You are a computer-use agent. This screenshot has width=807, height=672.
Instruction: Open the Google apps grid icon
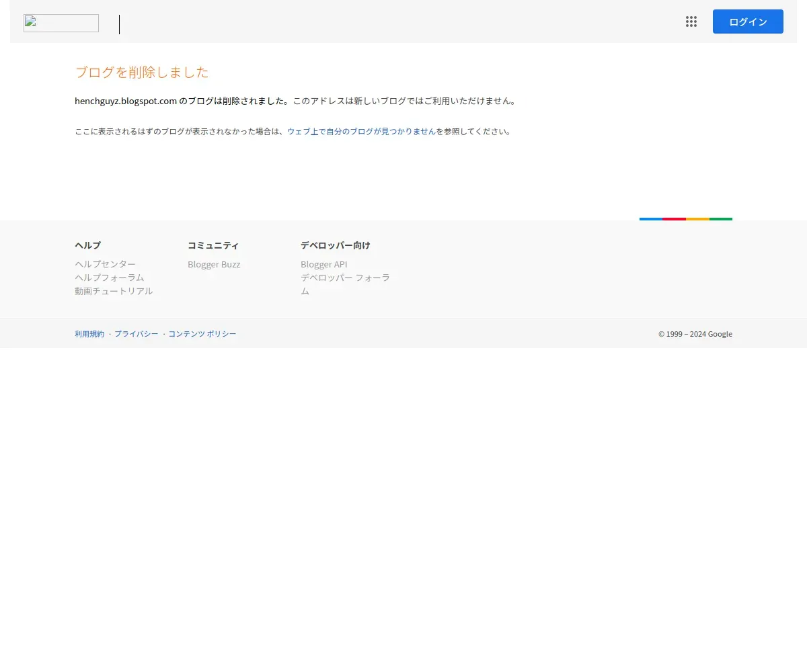click(691, 22)
